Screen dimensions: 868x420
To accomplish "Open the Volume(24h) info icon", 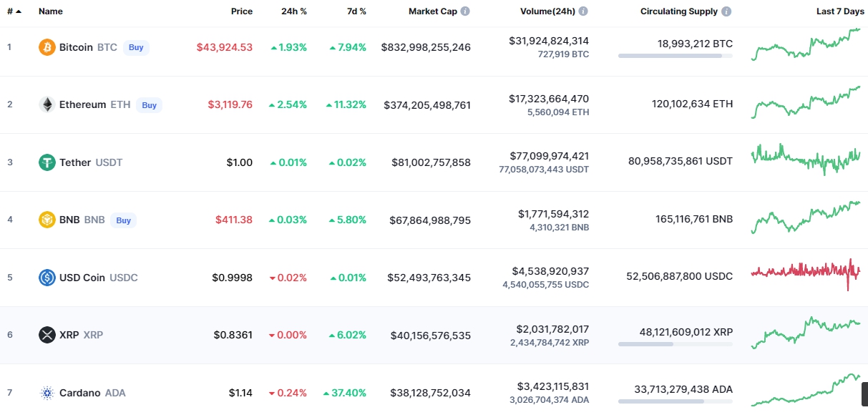I will coord(583,11).
